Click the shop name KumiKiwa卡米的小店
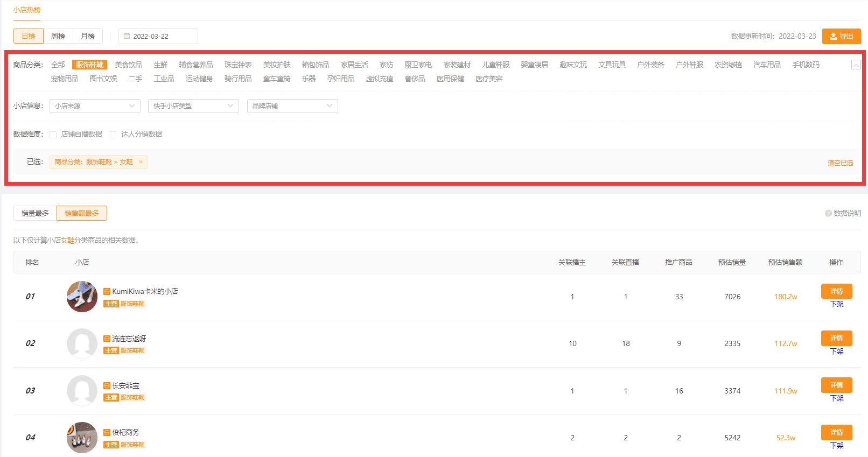Viewport: 868px width, 457px height. (145, 291)
